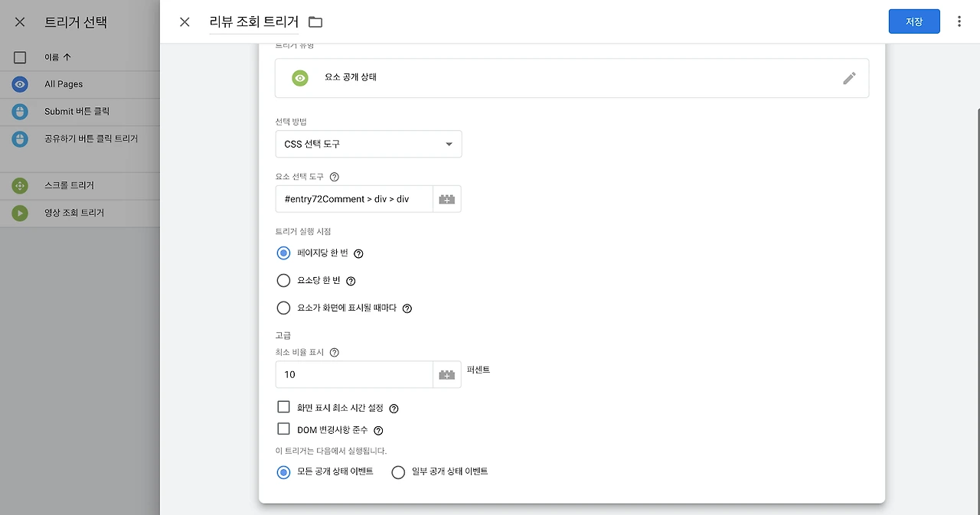
Task: Select 요소당 한 번 radio option
Action: pyautogui.click(x=283, y=281)
